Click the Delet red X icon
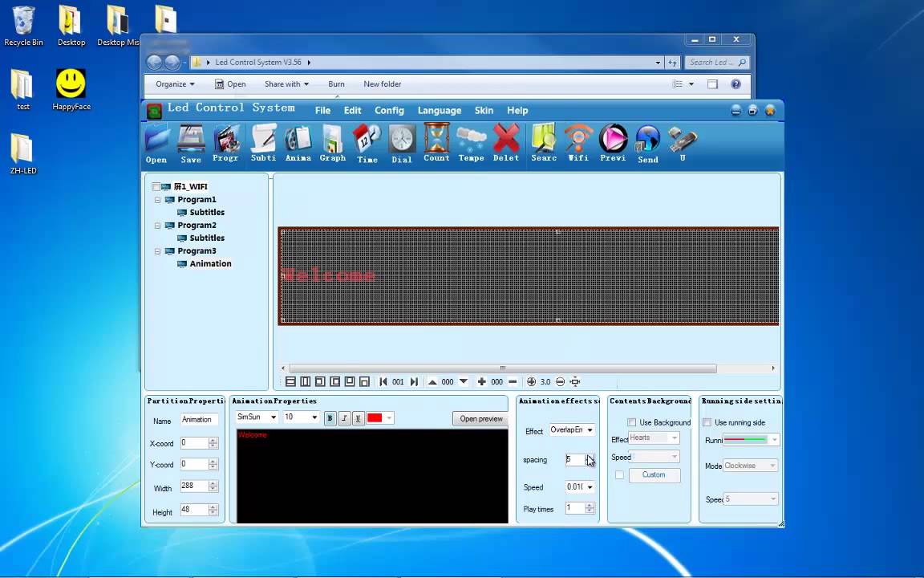Viewport: 924px width, 578px height. (506, 144)
